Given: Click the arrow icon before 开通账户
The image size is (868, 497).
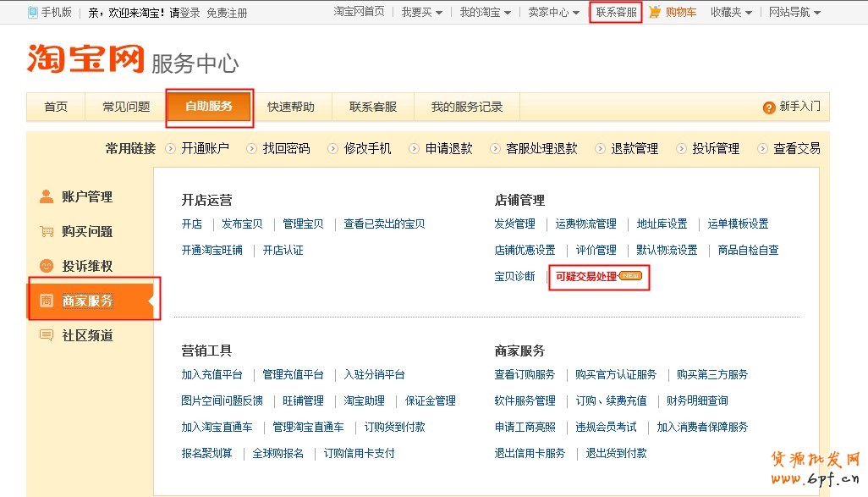Looking at the screenshot, I should point(171,148).
